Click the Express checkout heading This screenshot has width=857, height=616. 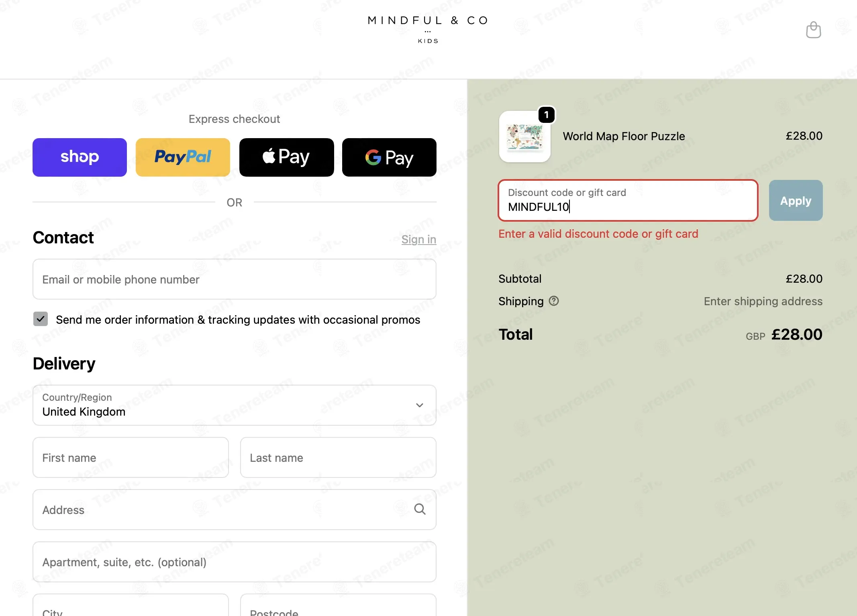234,119
